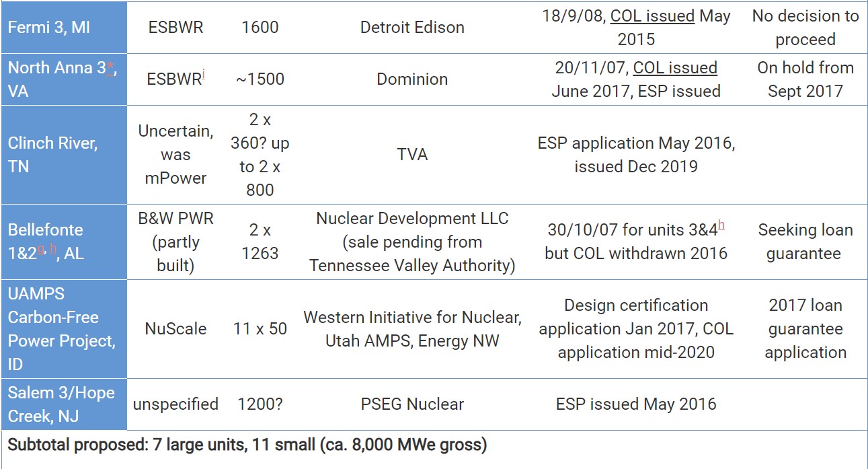Select the 'Salem 3/Hope Creek, NJ' site cell
Screen dimensions: 868x469
[x=64, y=404]
